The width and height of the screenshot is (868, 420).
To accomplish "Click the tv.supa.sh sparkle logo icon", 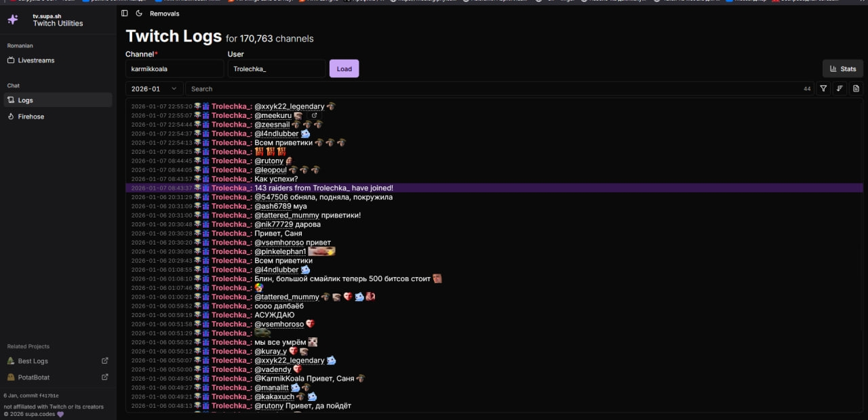I will (13, 20).
